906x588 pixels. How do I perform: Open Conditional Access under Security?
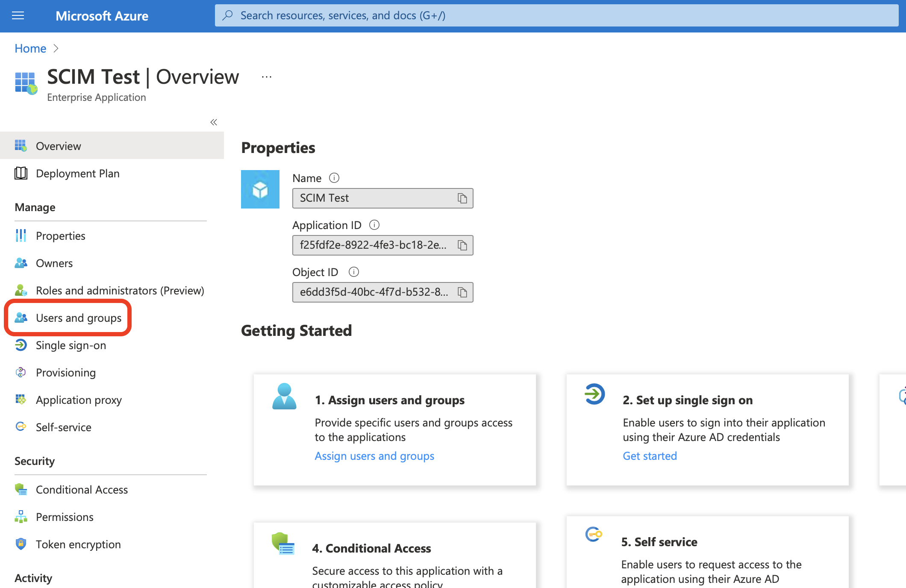click(x=112, y=489)
